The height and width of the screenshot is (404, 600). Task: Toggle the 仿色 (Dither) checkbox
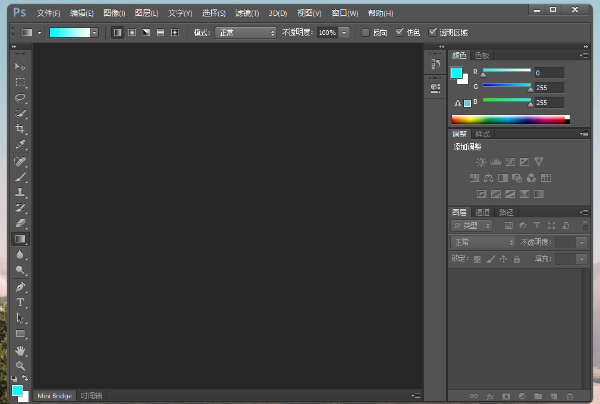coord(400,32)
